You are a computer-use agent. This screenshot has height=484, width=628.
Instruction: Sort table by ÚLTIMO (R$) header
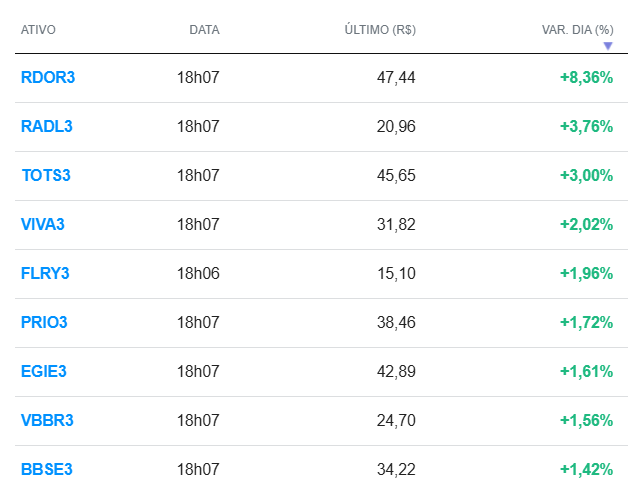(x=379, y=30)
